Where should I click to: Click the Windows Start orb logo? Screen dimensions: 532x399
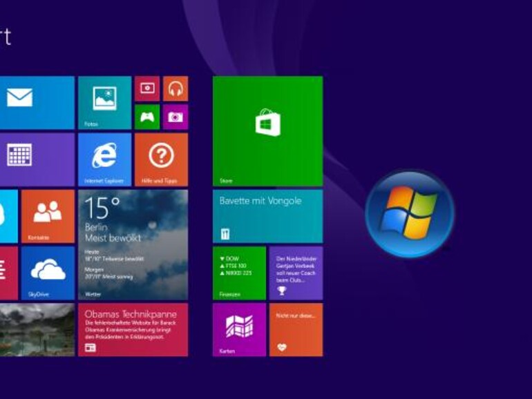(410, 214)
